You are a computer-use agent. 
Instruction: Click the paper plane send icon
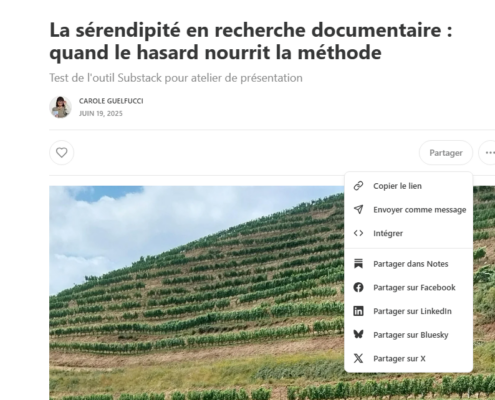[x=358, y=209]
